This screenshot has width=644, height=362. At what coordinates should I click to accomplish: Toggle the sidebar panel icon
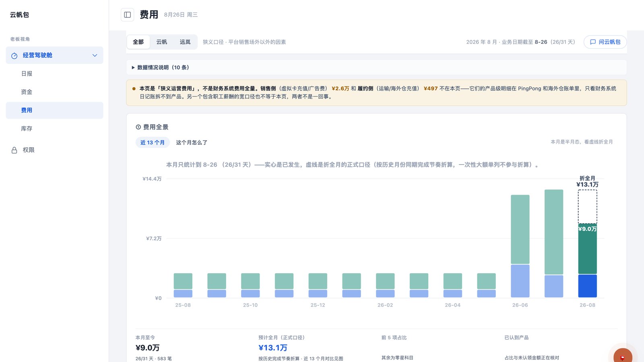127,15
